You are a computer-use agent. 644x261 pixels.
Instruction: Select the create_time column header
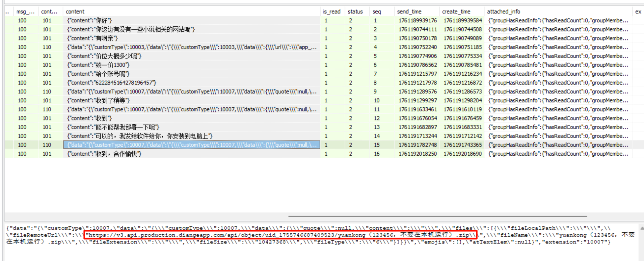click(x=456, y=12)
